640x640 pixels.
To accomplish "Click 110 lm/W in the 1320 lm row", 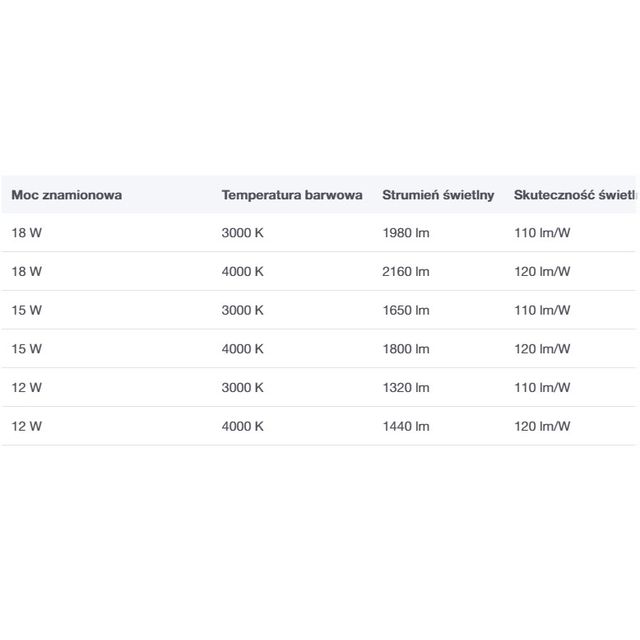I will 542,387.
